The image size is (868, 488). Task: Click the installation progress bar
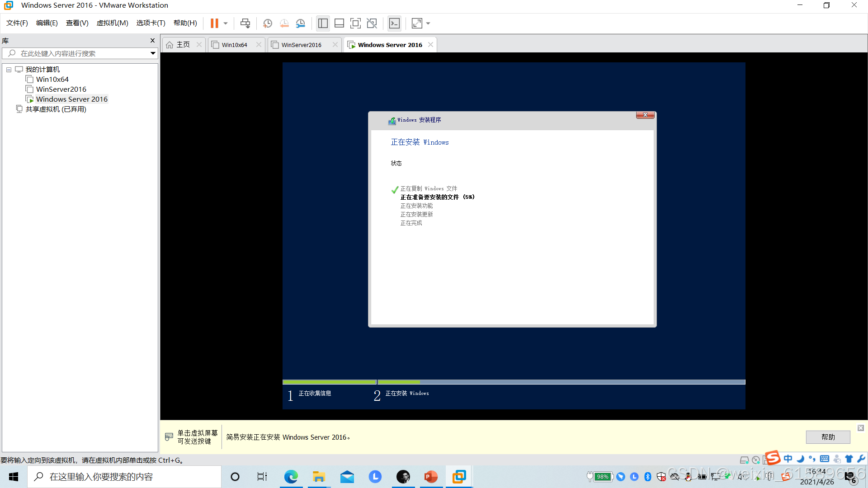514,382
